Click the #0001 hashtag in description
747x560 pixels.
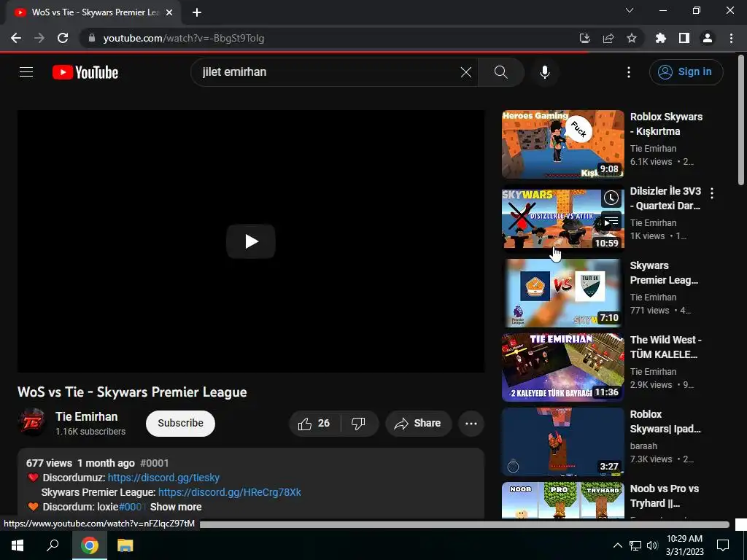point(155,463)
